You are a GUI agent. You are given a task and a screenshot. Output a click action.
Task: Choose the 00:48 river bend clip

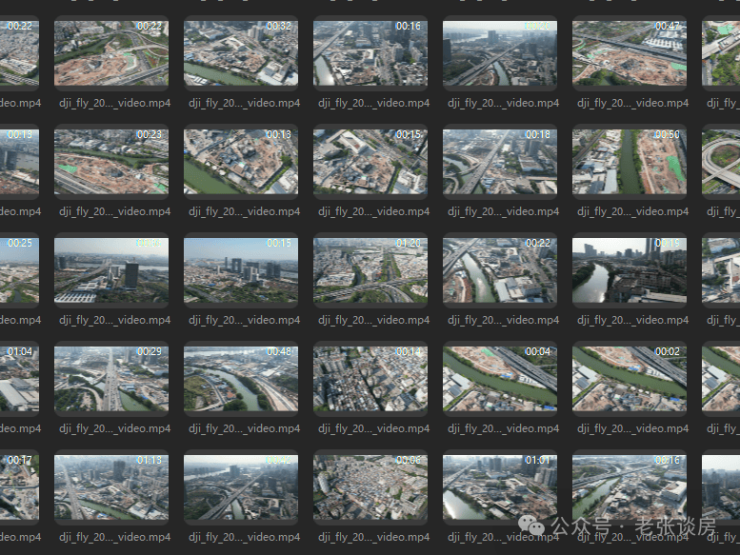point(241,379)
